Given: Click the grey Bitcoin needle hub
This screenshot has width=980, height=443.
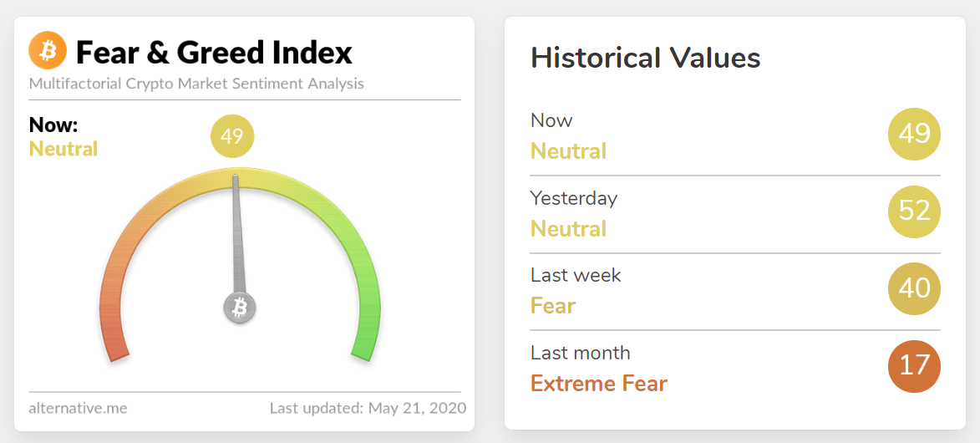Looking at the screenshot, I should pyautogui.click(x=240, y=308).
